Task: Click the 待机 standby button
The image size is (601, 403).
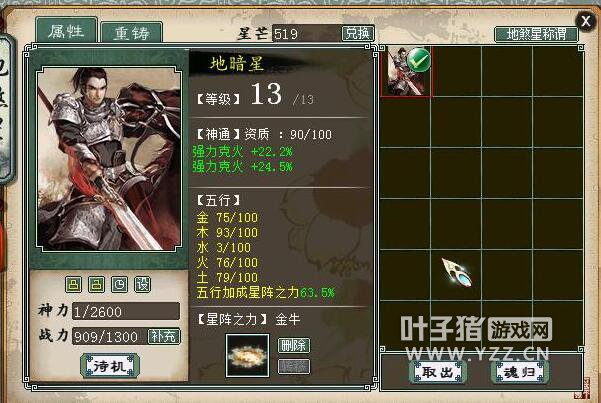Action: (x=110, y=366)
